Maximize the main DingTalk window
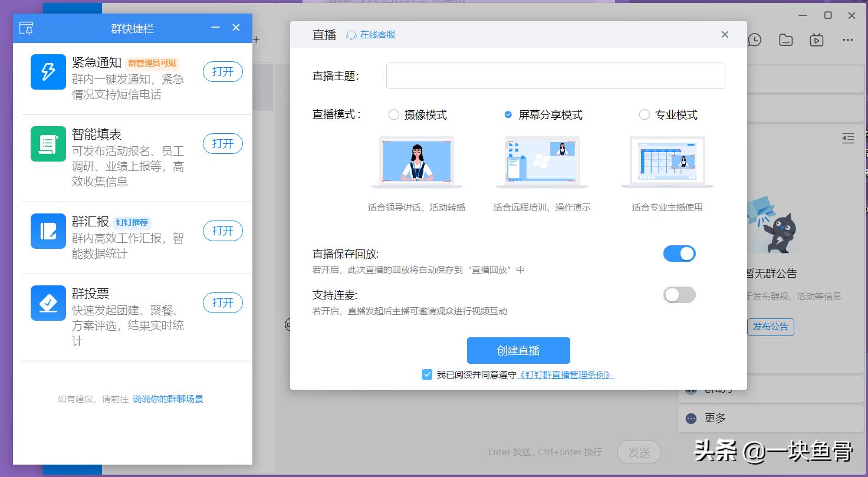868x477 pixels. (x=828, y=15)
